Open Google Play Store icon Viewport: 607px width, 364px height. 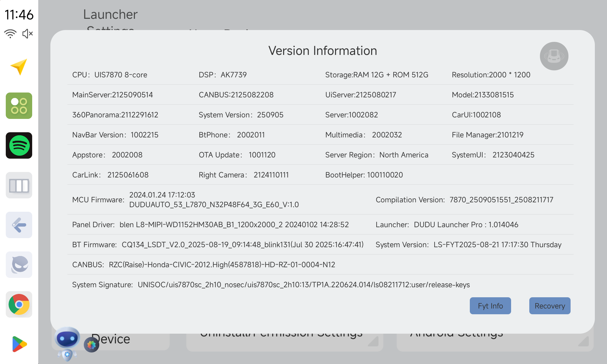tap(19, 344)
